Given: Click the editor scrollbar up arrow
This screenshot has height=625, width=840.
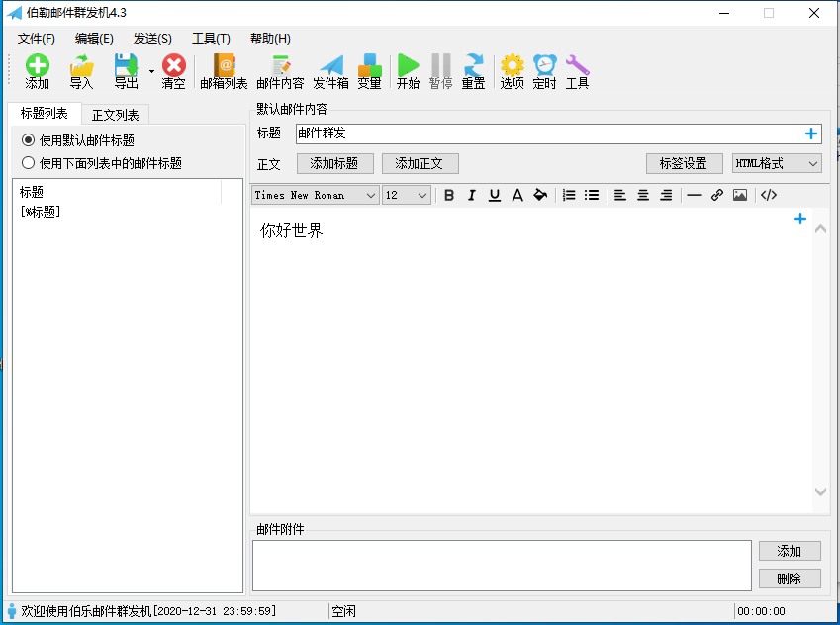Looking at the screenshot, I should click(x=820, y=229).
